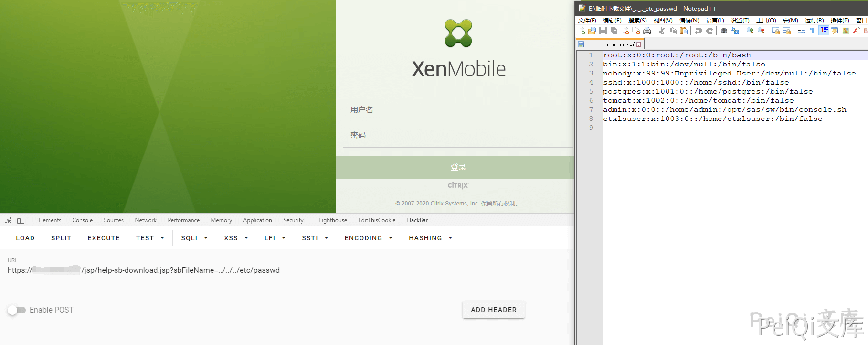This screenshot has width=868, height=345.
Task: Click the 用户名 username input field
Action: (x=458, y=110)
